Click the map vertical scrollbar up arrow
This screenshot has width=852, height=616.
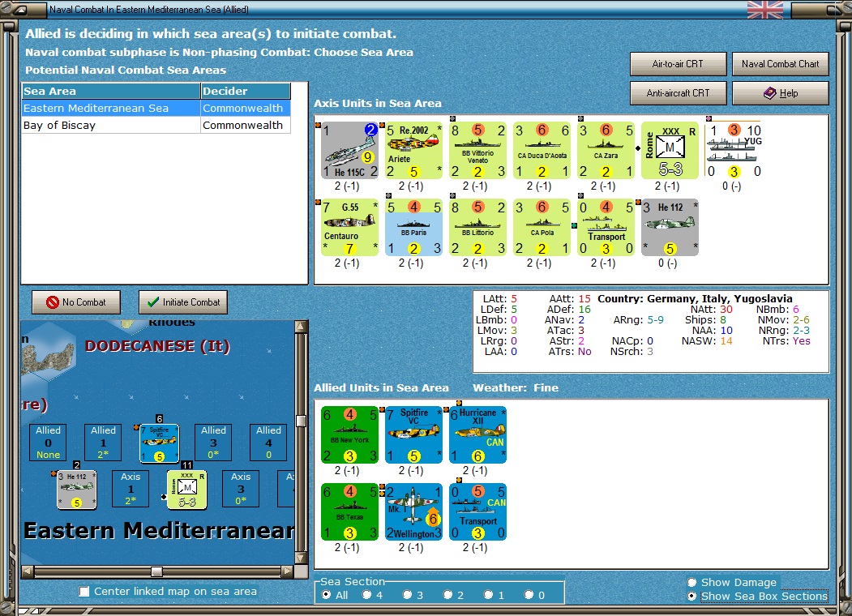(301, 327)
